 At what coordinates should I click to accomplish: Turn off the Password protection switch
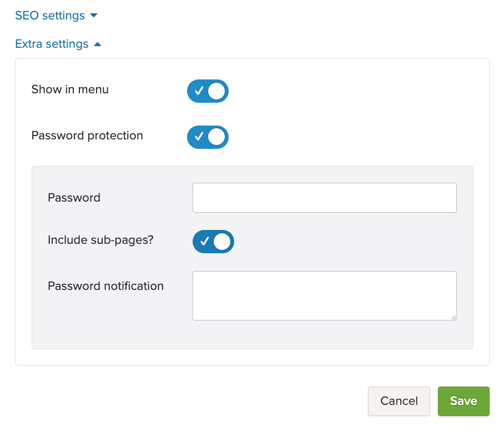click(x=208, y=137)
